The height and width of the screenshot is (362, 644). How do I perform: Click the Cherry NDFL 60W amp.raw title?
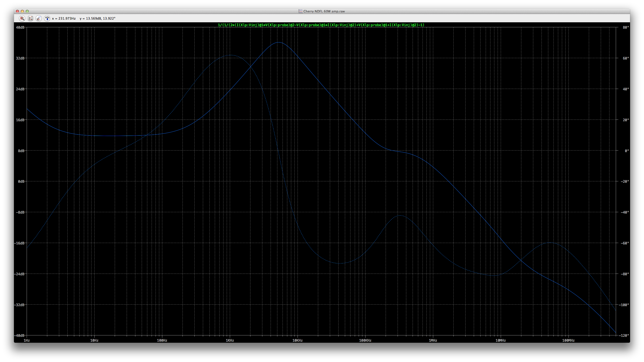tap(324, 11)
